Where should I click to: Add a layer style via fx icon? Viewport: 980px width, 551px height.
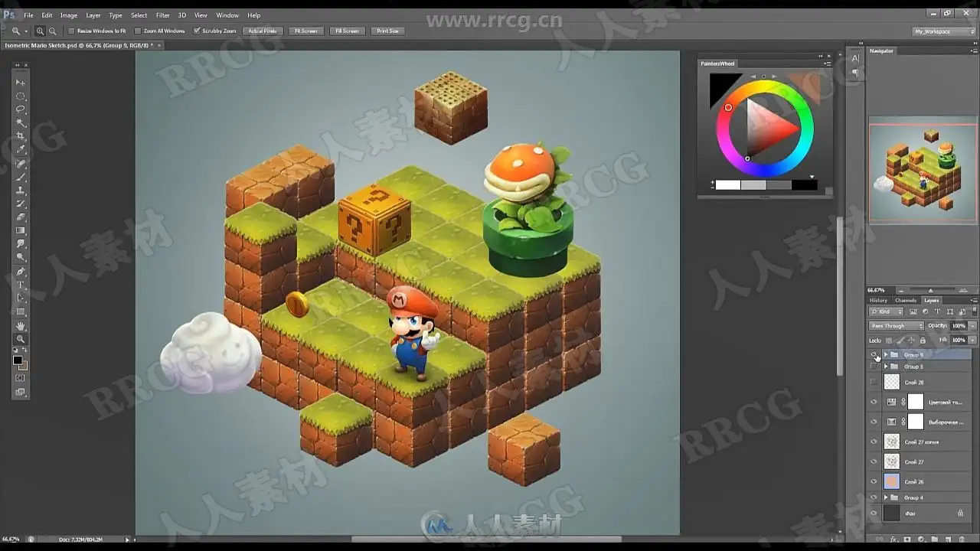[x=893, y=540]
